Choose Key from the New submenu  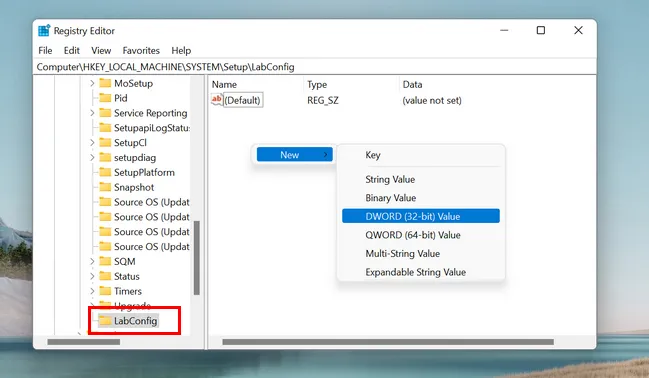pyautogui.click(x=421, y=155)
